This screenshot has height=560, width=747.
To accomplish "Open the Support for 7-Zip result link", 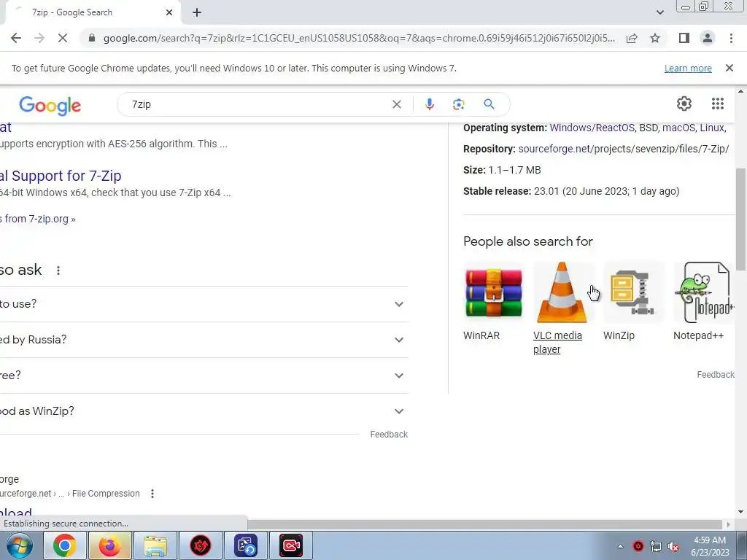I will tap(61, 176).
